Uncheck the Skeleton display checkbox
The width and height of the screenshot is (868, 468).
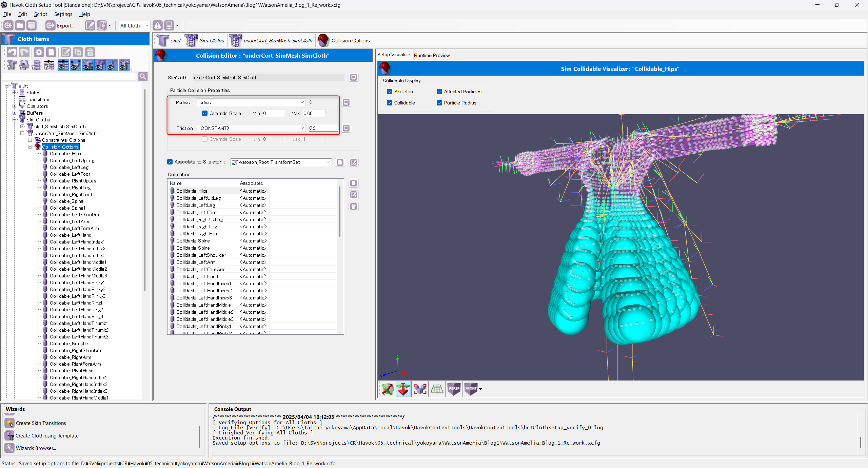(x=390, y=92)
